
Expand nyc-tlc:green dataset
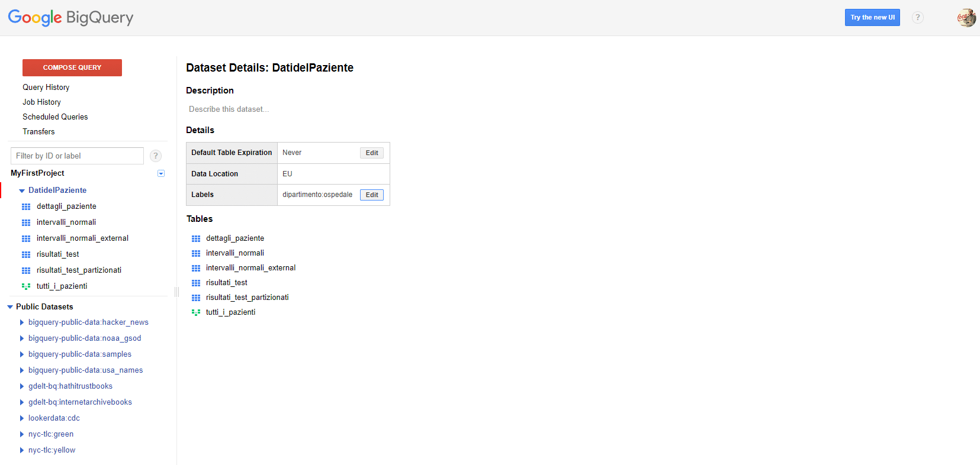22,434
